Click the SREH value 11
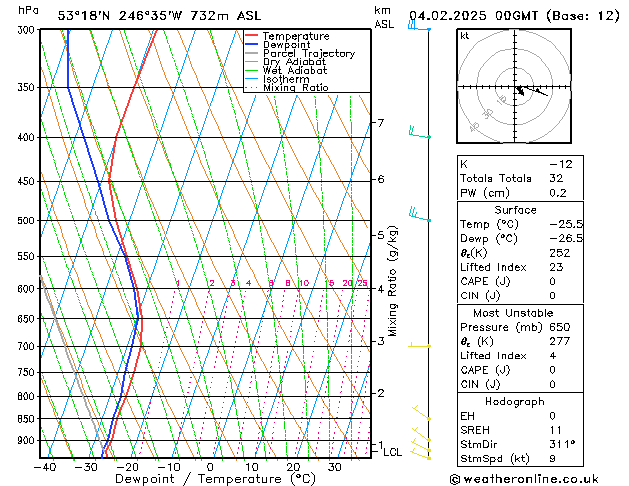Screen dimensions: 629x486 556,430
